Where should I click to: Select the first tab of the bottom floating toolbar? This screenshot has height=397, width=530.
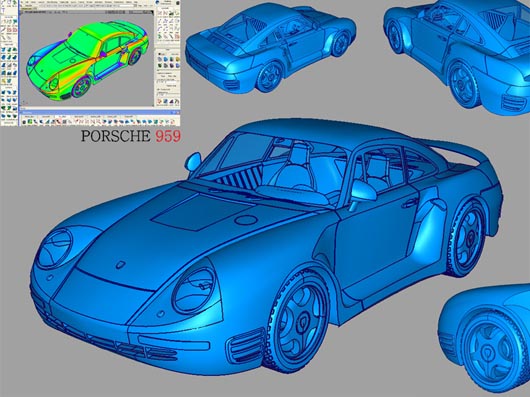[x=29, y=117]
